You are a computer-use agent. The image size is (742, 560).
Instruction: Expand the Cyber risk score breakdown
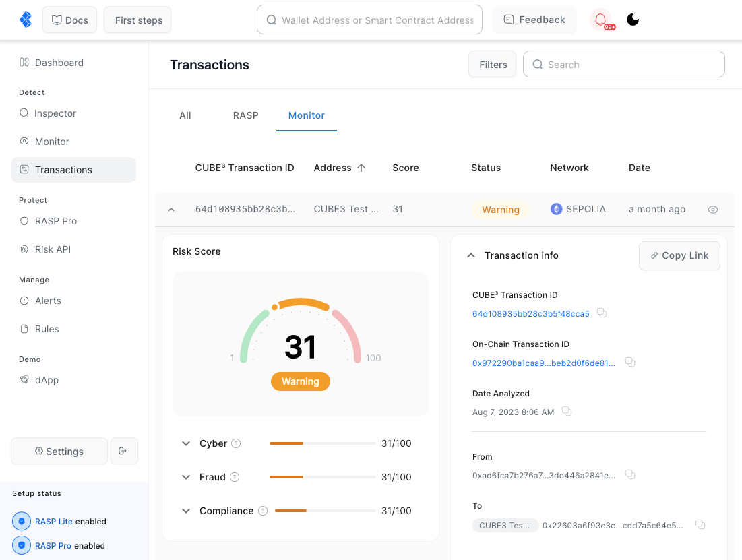pyautogui.click(x=186, y=443)
